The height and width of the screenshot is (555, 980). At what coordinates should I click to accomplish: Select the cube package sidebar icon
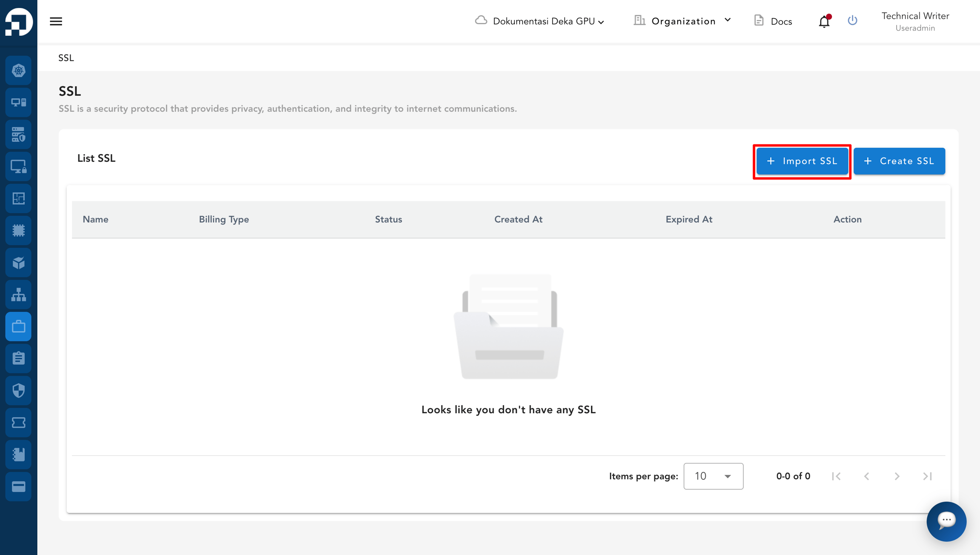coord(18,263)
